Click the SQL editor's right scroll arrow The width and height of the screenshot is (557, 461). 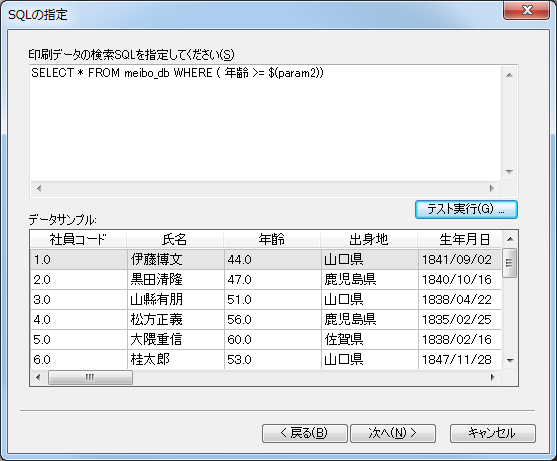click(x=492, y=188)
